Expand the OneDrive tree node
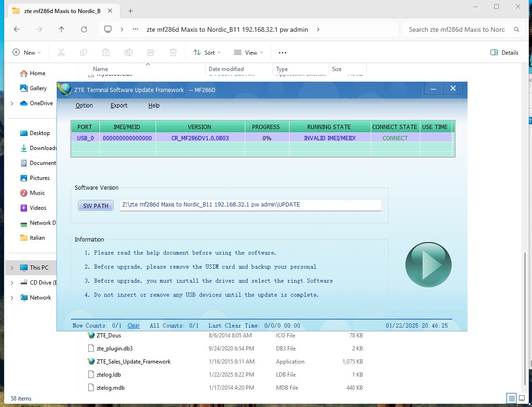Image resolution: width=532 pixels, height=407 pixels. point(12,103)
